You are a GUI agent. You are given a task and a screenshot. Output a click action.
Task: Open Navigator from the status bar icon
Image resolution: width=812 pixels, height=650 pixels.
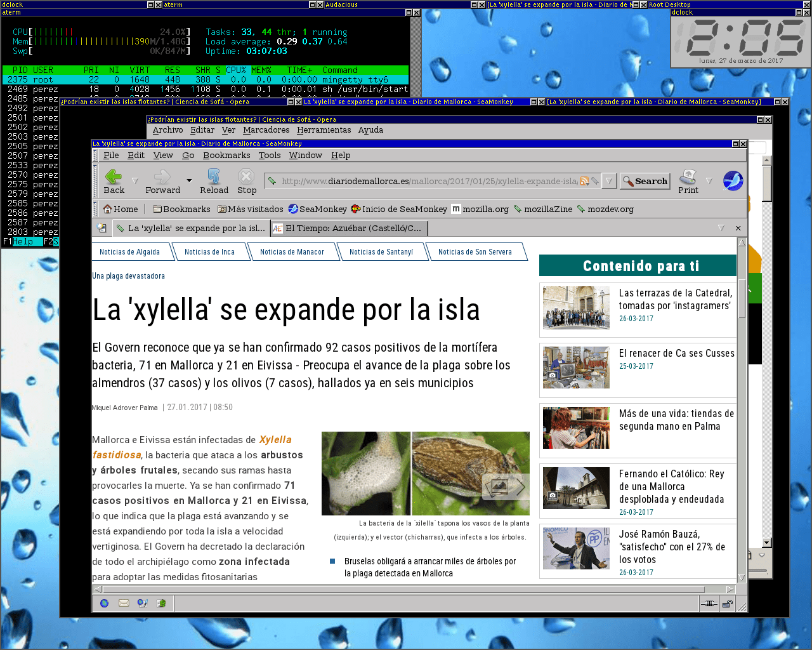tap(104, 603)
